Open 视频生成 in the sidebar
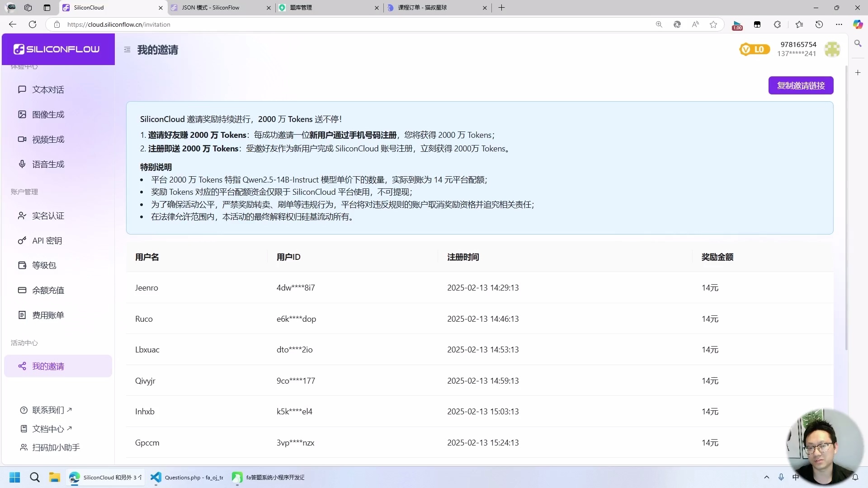 click(58, 139)
